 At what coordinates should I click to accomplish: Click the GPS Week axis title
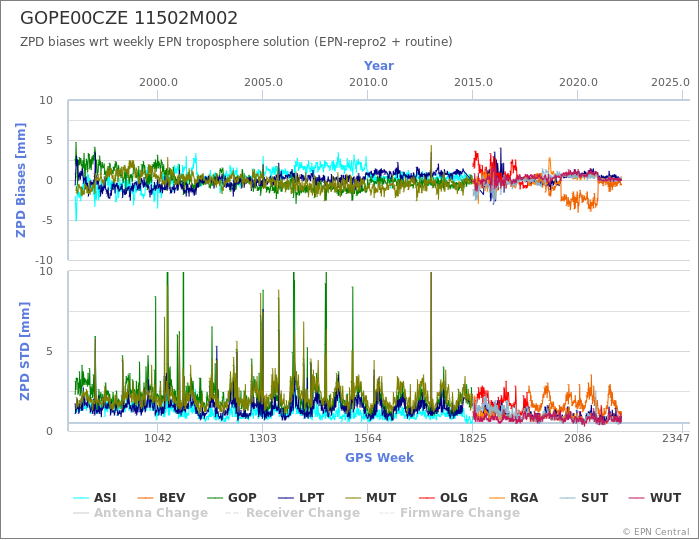pyautogui.click(x=379, y=457)
